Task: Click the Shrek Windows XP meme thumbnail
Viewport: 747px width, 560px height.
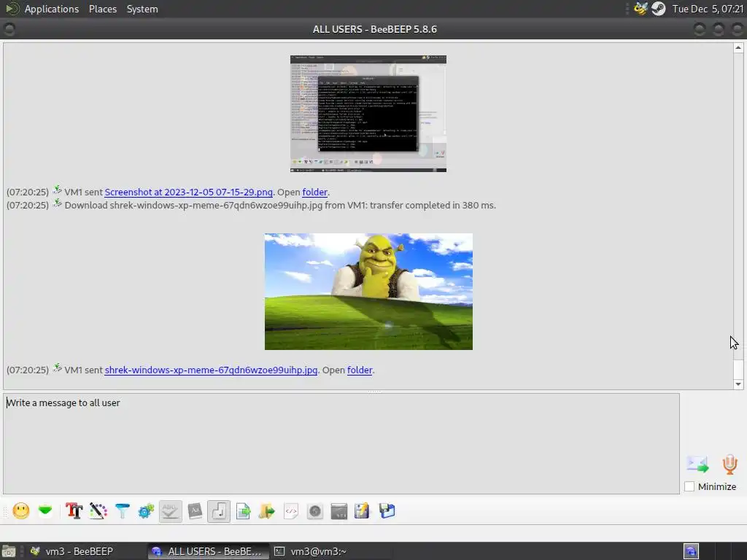Action: pyautogui.click(x=368, y=292)
